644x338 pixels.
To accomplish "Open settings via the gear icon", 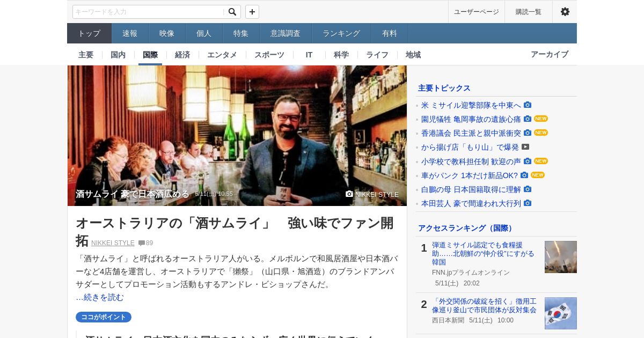I will (565, 12).
